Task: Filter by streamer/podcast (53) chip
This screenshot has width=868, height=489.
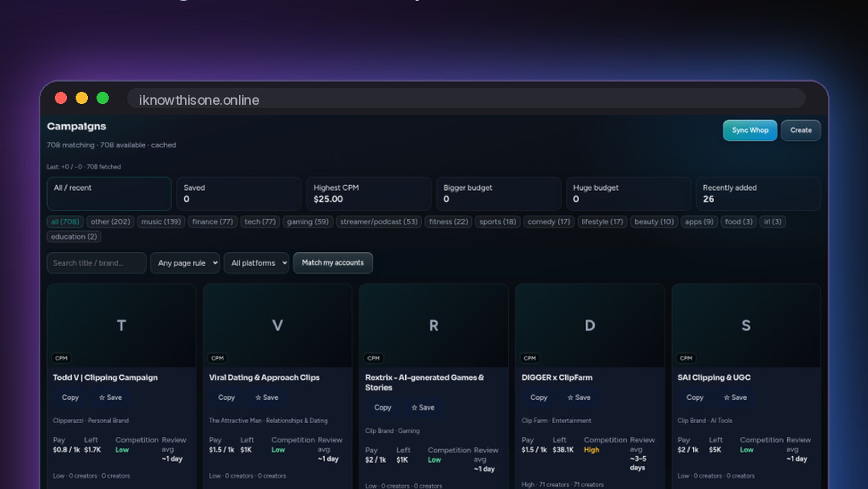Action: (x=379, y=222)
